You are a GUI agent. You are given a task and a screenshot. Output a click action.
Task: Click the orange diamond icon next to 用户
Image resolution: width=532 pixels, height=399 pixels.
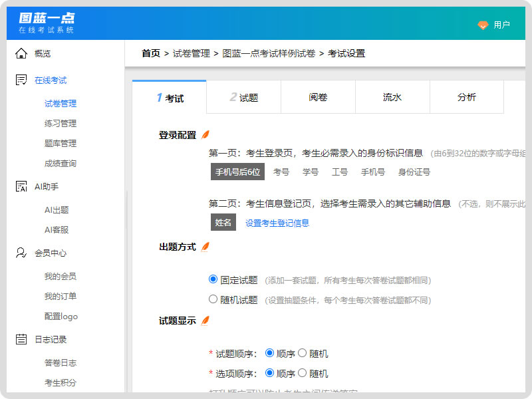click(x=483, y=25)
